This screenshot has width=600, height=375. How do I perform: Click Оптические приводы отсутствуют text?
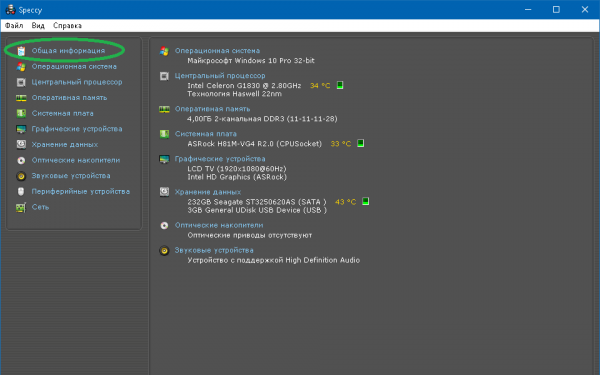249,235
